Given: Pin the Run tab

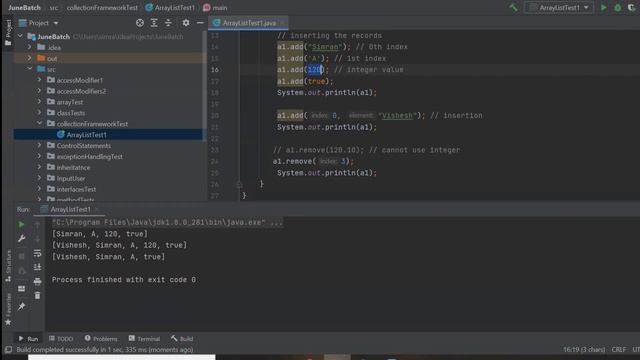Looking at the screenshot, I should (21, 306).
